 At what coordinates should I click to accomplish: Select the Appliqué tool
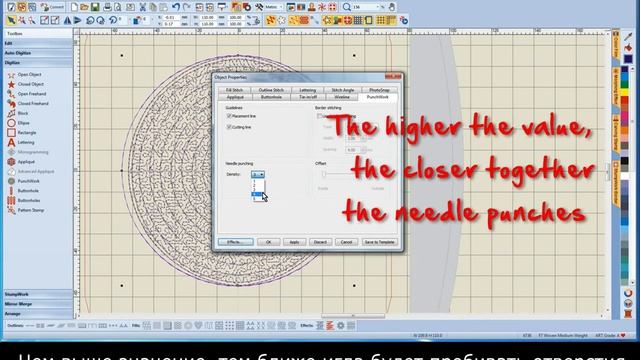pos(21,162)
